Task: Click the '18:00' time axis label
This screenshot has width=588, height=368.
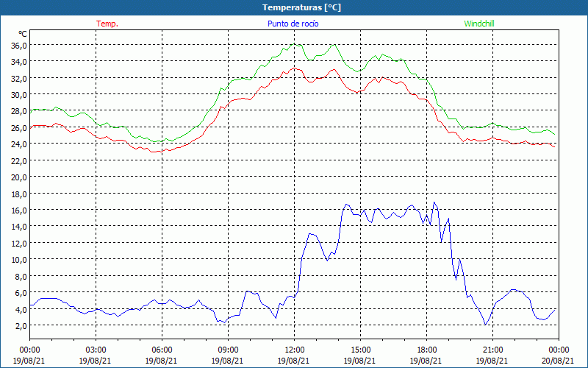Action: click(x=426, y=350)
